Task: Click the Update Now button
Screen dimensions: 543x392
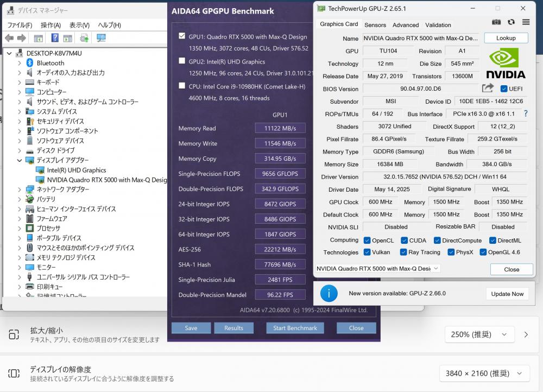Action: tap(507, 294)
